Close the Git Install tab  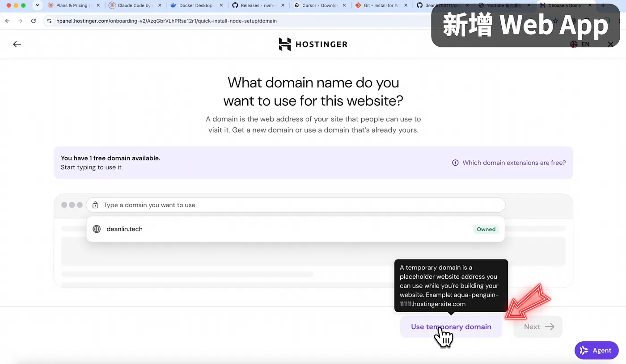click(x=406, y=5)
